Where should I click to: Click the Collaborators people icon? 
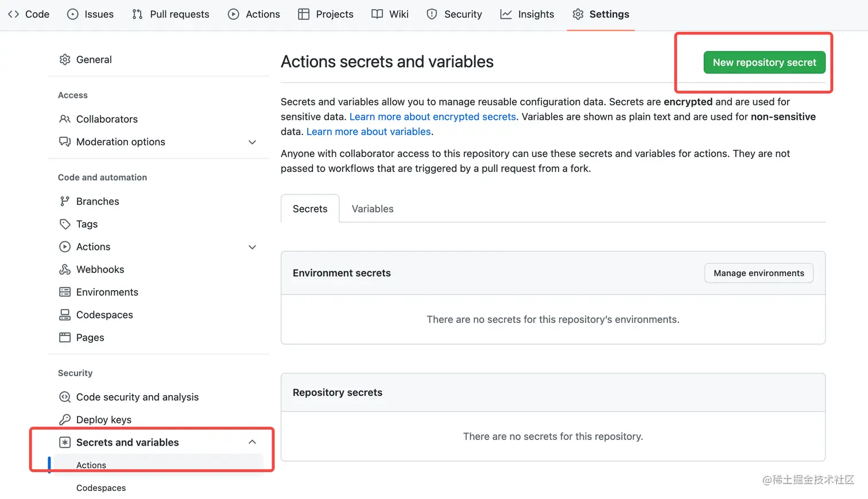[65, 119]
